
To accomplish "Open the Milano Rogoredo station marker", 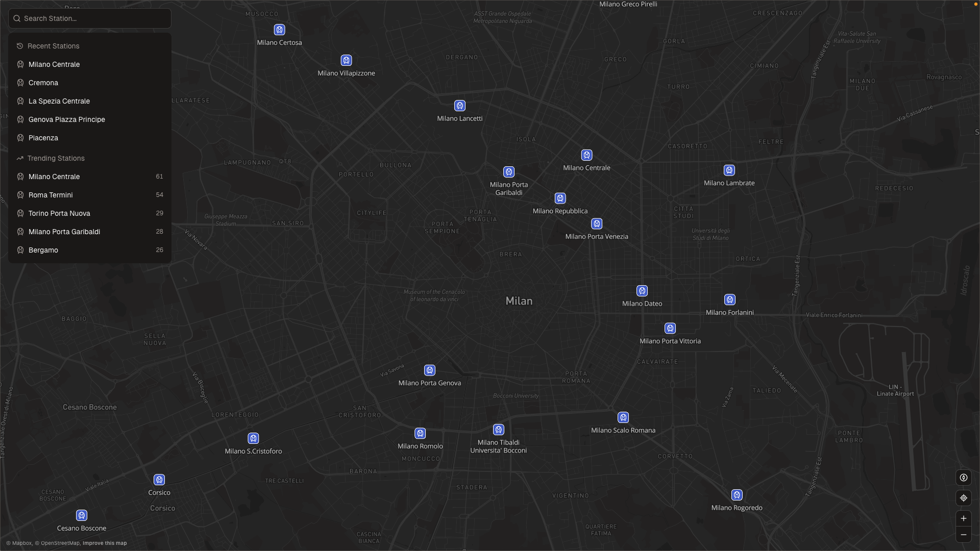I will tap(737, 494).
